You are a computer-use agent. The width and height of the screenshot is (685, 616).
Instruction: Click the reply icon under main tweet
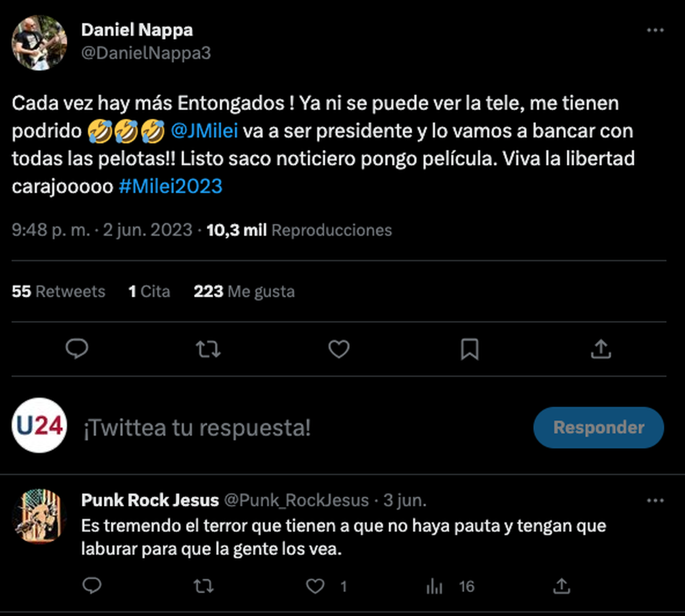pyautogui.click(x=77, y=348)
